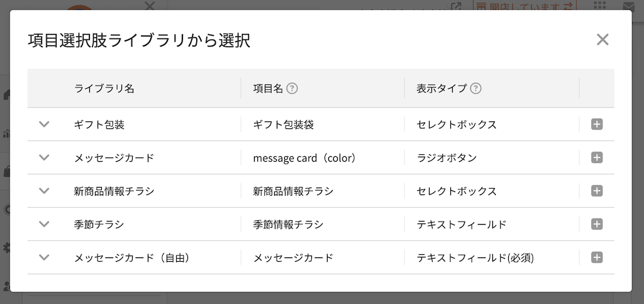644x304 pixels.
Task: Click plus icon for メッセージカード(自由) row
Action: pyautogui.click(x=597, y=257)
